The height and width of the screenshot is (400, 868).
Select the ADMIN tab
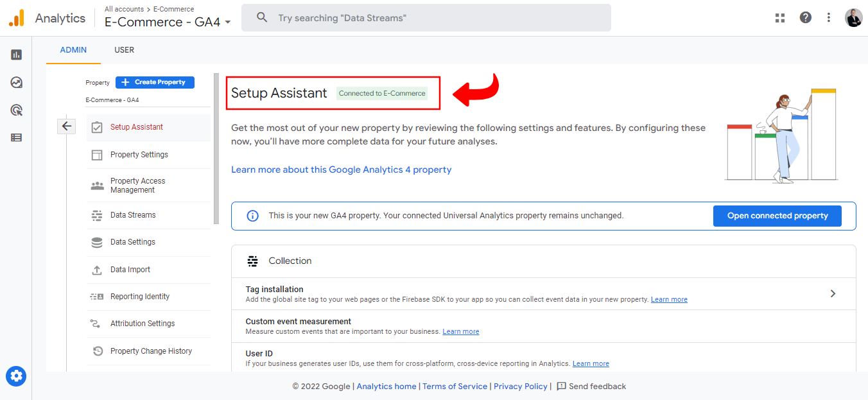coord(73,49)
